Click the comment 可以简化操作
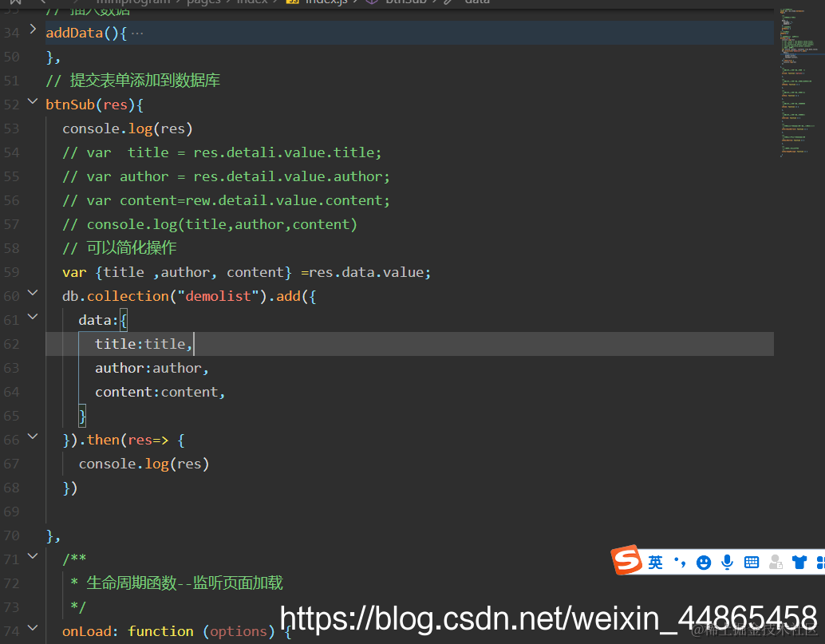 pos(119,248)
